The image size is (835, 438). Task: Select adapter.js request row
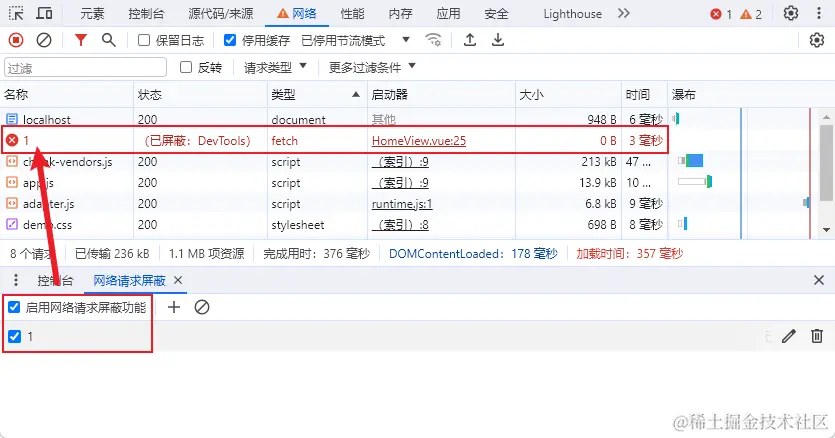tap(333, 204)
